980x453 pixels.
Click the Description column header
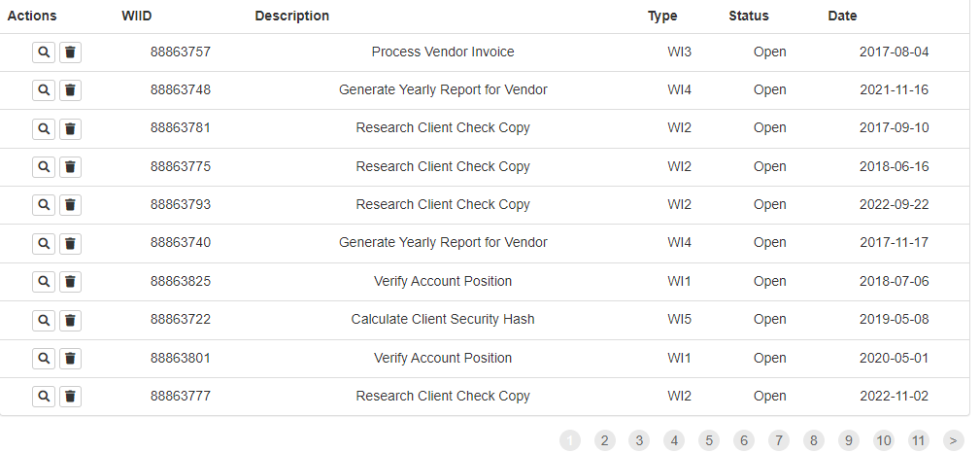click(292, 17)
